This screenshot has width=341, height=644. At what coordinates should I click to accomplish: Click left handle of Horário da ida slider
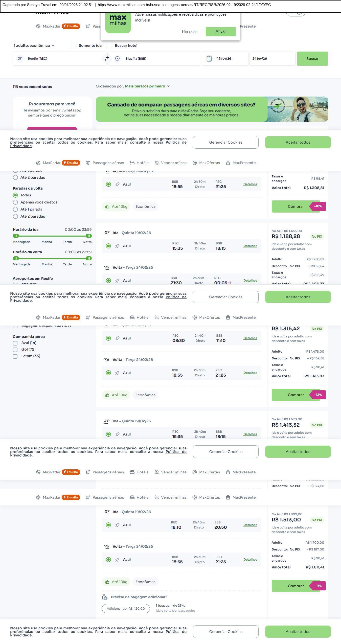16,236
